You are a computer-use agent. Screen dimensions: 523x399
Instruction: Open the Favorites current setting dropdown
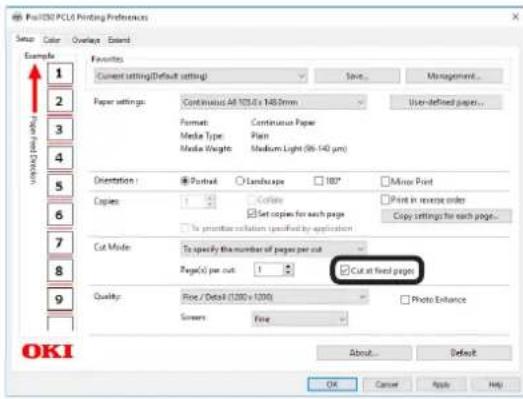pos(201,76)
